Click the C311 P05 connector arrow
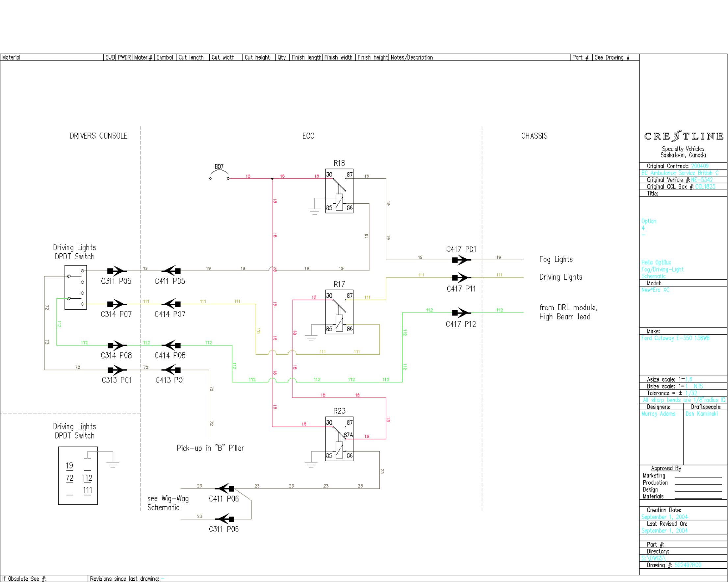This screenshot has width=728, height=582. pyautogui.click(x=117, y=270)
